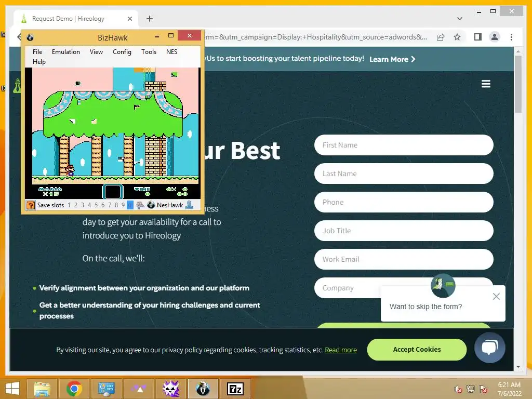
Task: Select save slot 9 in BizHawk
Action: tap(123, 205)
